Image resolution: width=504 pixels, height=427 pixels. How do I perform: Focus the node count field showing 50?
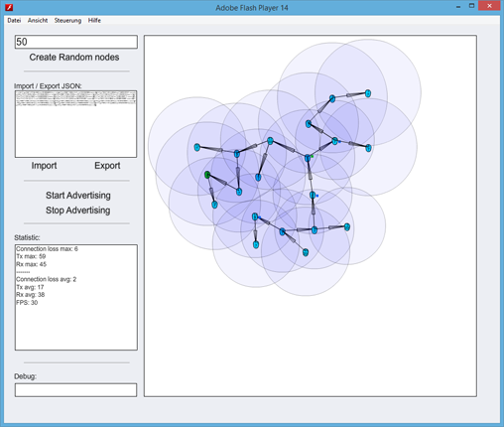coord(76,42)
